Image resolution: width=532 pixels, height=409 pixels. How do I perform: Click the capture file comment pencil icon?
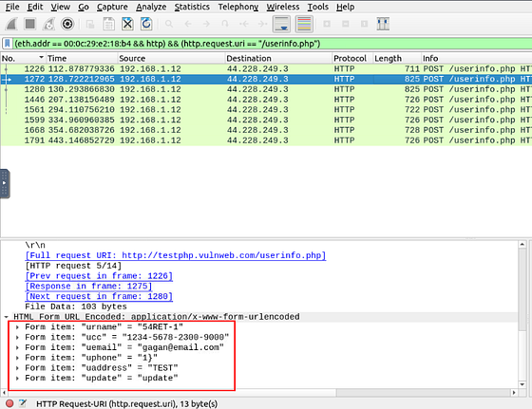(x=23, y=403)
